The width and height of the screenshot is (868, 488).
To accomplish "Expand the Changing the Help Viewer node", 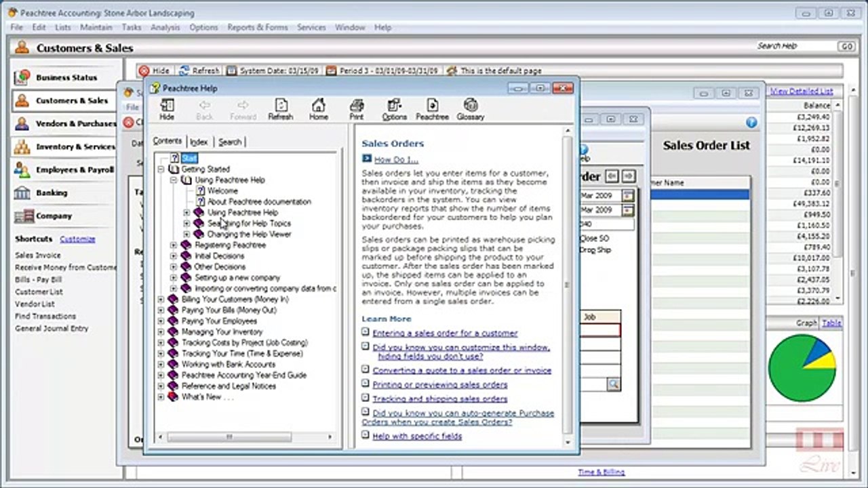I will [x=186, y=234].
